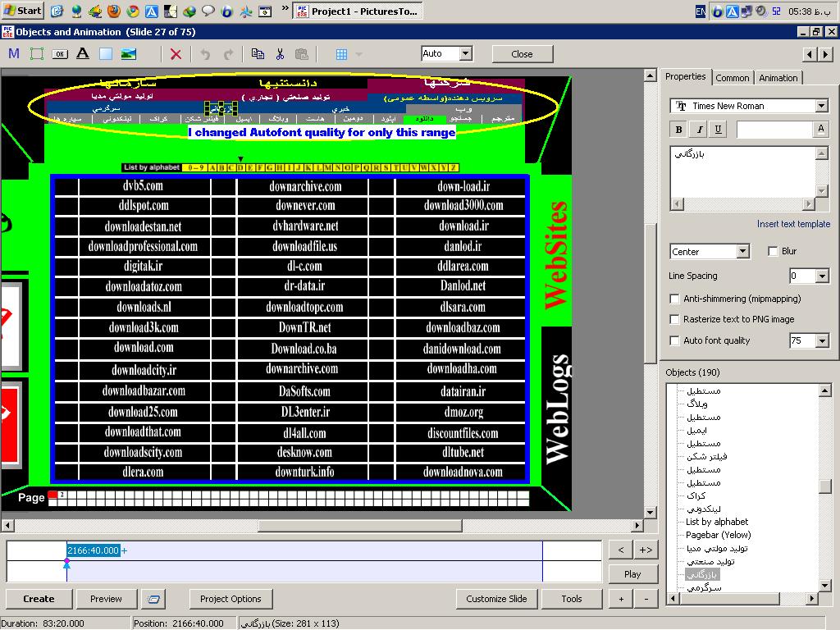Insert a Button object with OK icon
This screenshot has width=840, height=630.
59,53
